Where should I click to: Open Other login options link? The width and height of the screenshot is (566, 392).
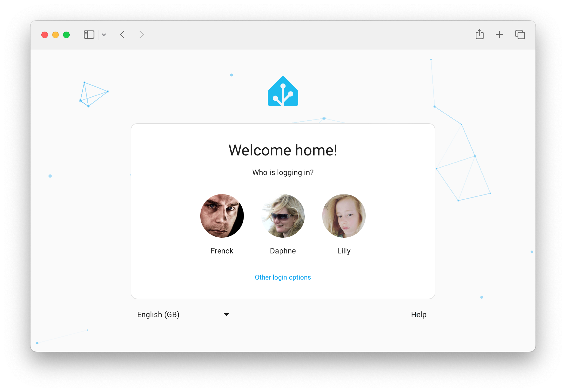(x=282, y=277)
